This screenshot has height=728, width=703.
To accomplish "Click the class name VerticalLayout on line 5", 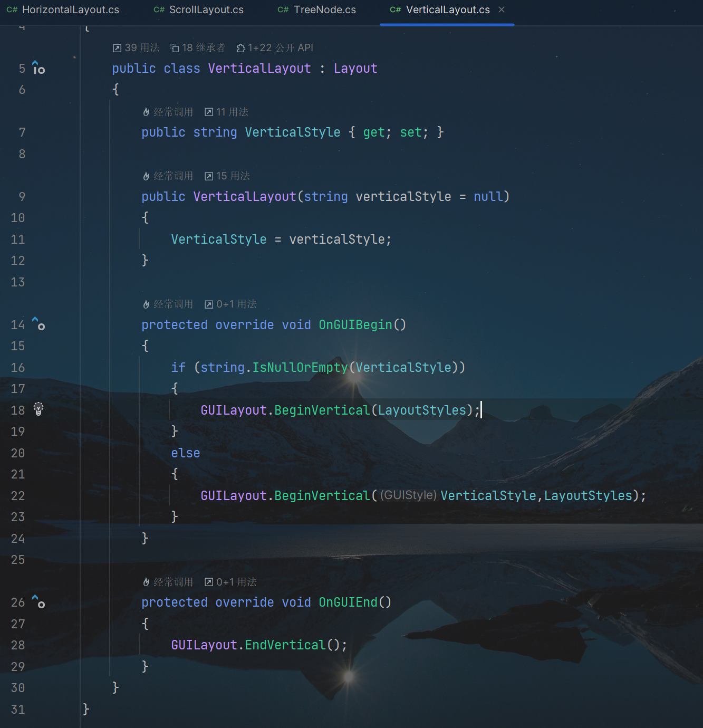I will [x=259, y=69].
